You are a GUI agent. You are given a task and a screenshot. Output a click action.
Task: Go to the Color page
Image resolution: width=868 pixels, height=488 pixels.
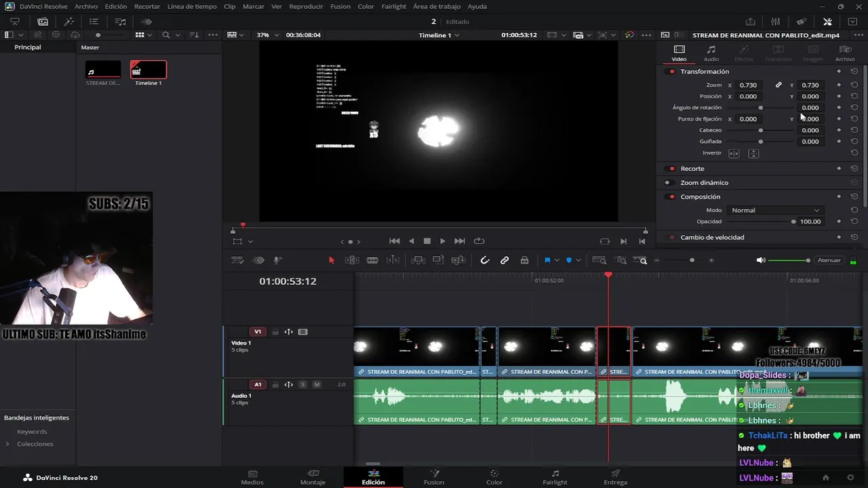pos(494,477)
